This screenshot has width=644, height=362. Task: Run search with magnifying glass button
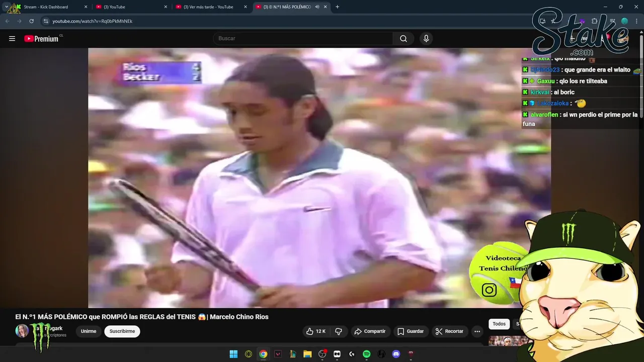tap(404, 39)
